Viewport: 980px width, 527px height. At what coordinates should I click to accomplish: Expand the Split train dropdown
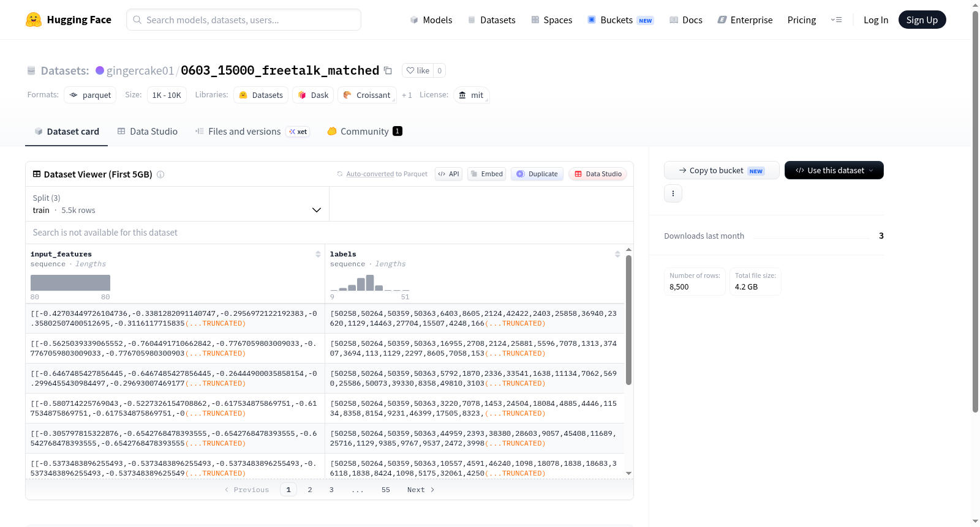tap(177, 204)
